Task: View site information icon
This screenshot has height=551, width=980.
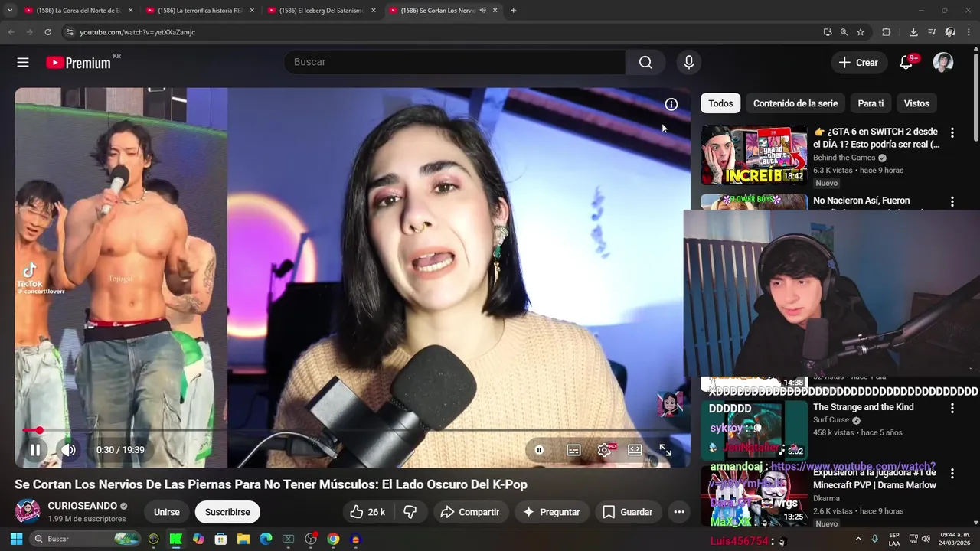Action: pos(69,32)
